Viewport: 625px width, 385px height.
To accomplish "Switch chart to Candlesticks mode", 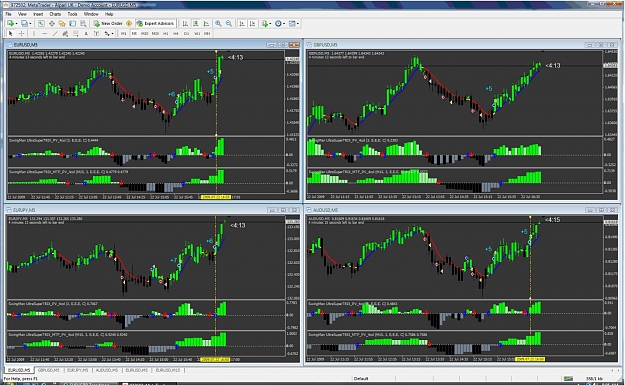I will 196,24.
